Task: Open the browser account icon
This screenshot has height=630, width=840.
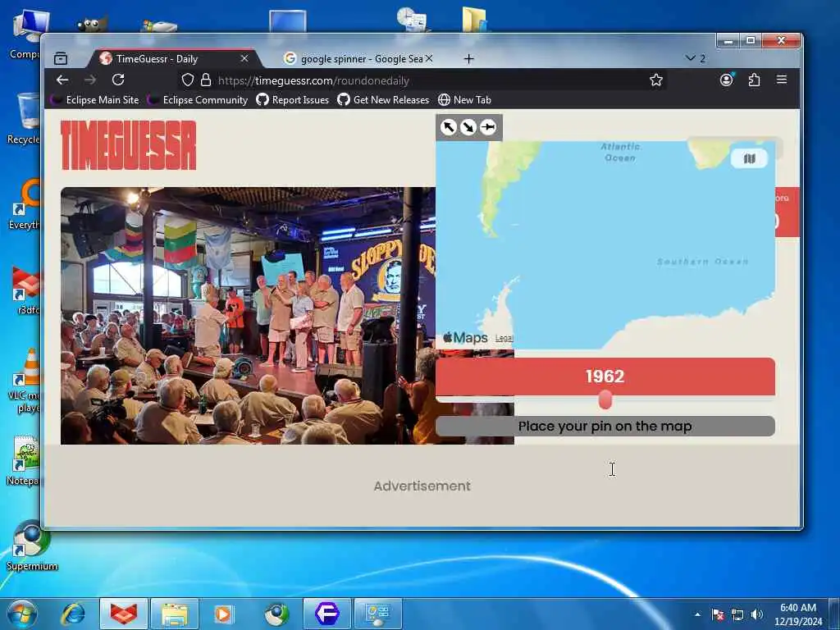Action: [727, 80]
